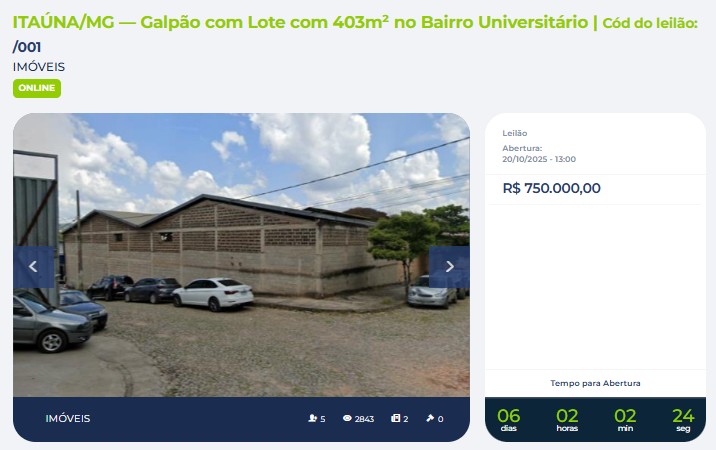The image size is (716, 450).
Task: Click the Leilão label in the side panel
Action: coord(515,133)
